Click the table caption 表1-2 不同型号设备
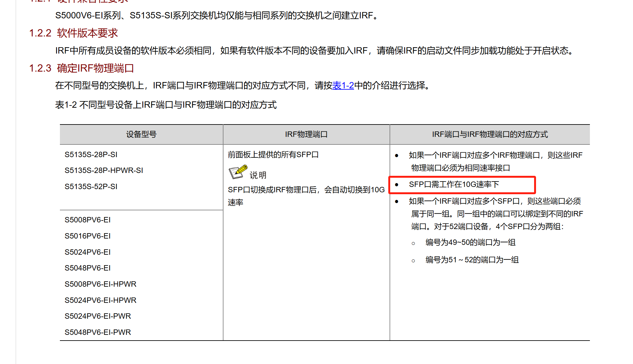The image size is (633, 364). (165, 105)
